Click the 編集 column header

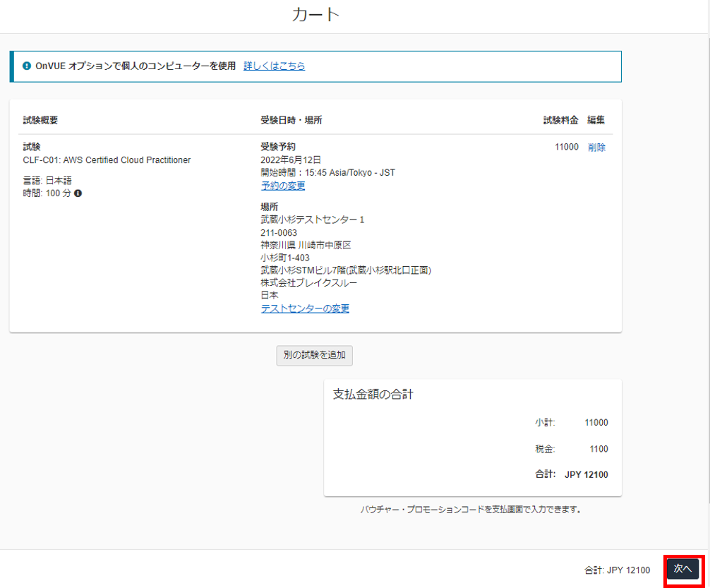[596, 120]
